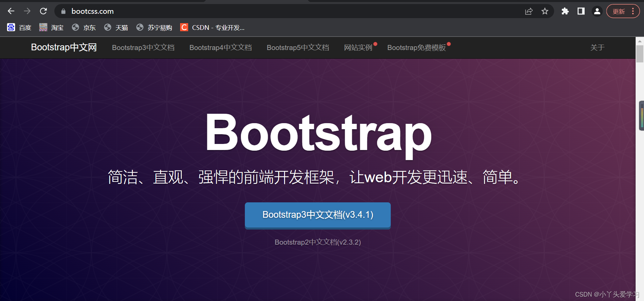Click the 苏宁易购 globe favicon
Image resolution: width=644 pixels, height=301 pixels.
point(140,27)
